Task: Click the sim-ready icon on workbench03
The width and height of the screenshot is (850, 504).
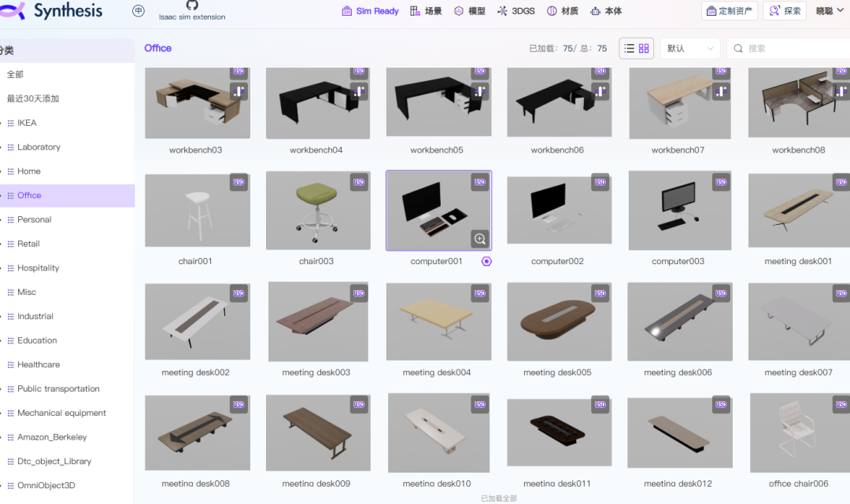Action: (x=238, y=91)
